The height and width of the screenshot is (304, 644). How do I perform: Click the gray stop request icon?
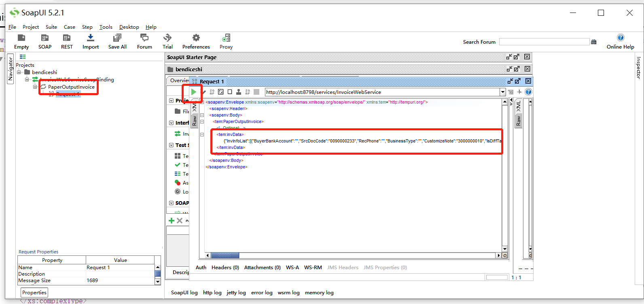pos(256,92)
